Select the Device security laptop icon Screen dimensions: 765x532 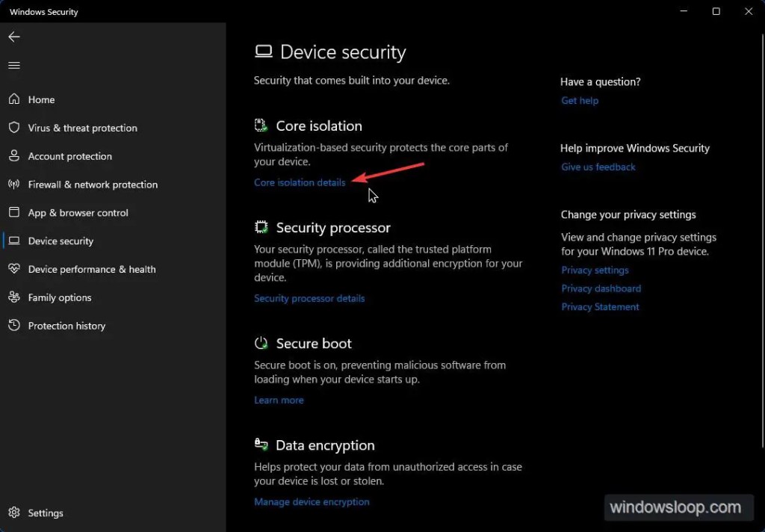pyautogui.click(x=14, y=241)
